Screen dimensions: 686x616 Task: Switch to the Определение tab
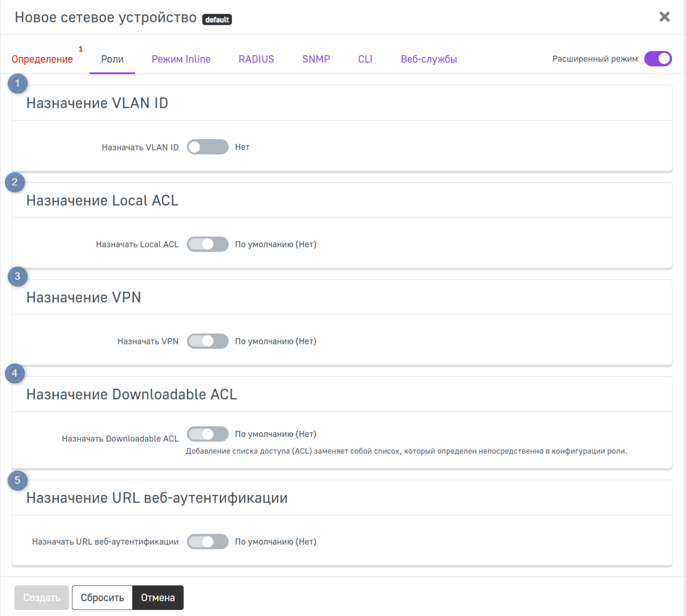(42, 59)
